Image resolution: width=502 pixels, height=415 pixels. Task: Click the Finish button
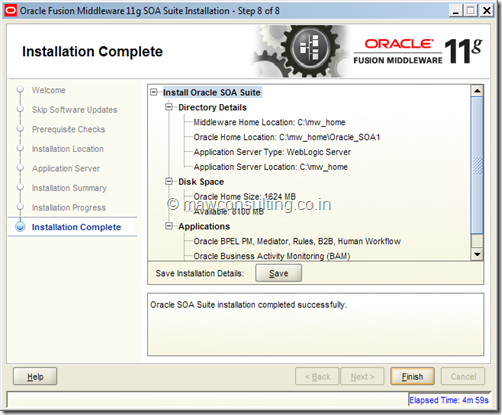[x=412, y=377]
